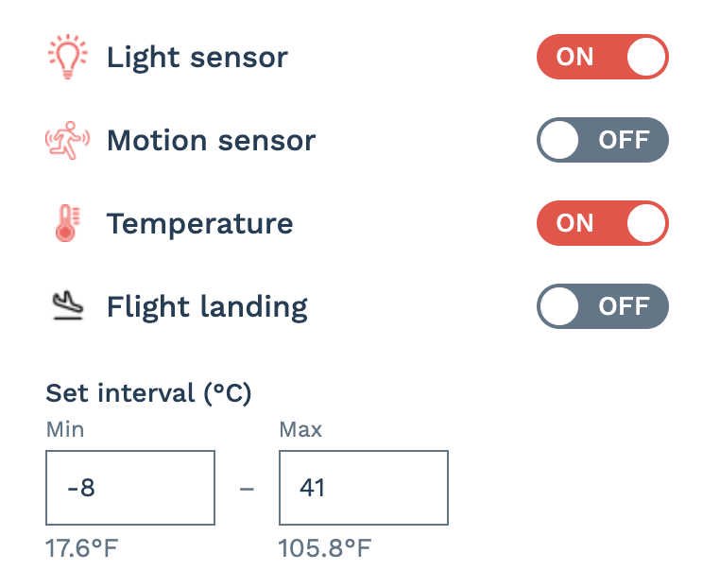This screenshot has height=588, width=720.
Task: Focus the Max temperature input field
Action: point(364,488)
